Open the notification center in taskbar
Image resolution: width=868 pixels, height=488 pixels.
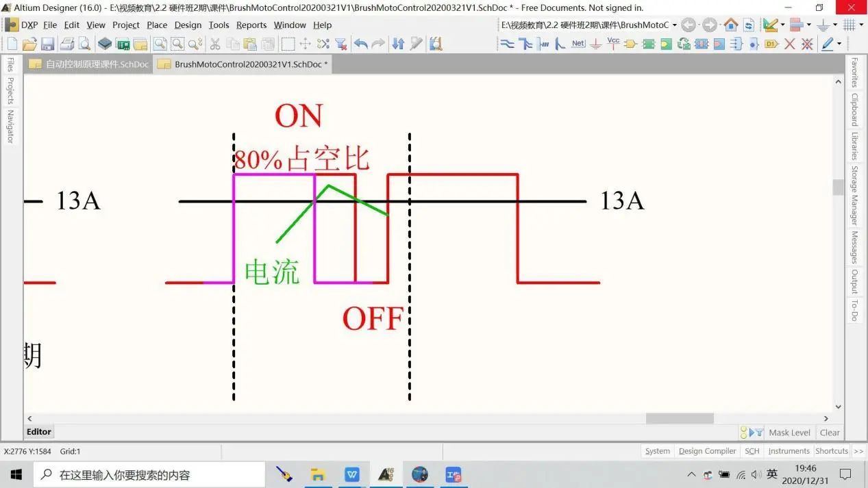(x=845, y=474)
